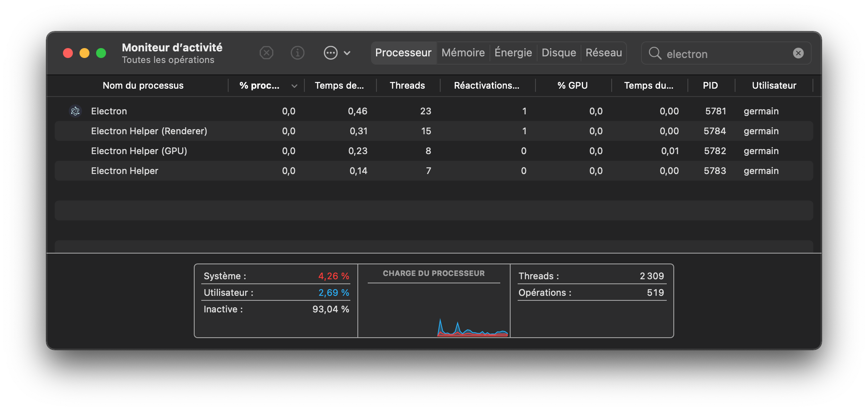Sort by Réactivations column header
The image size is (868, 411).
pyautogui.click(x=487, y=85)
